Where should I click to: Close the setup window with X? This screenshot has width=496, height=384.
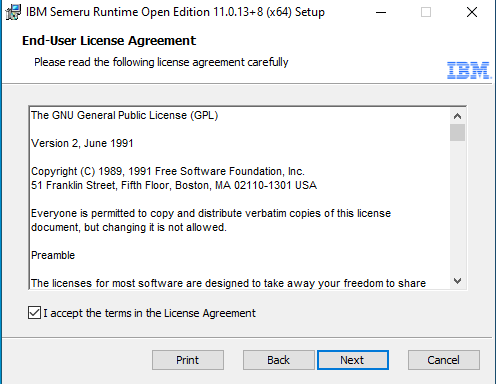[472, 12]
